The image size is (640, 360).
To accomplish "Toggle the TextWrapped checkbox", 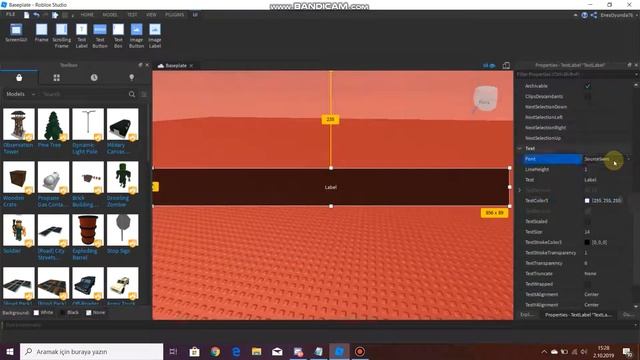I will tap(587, 284).
